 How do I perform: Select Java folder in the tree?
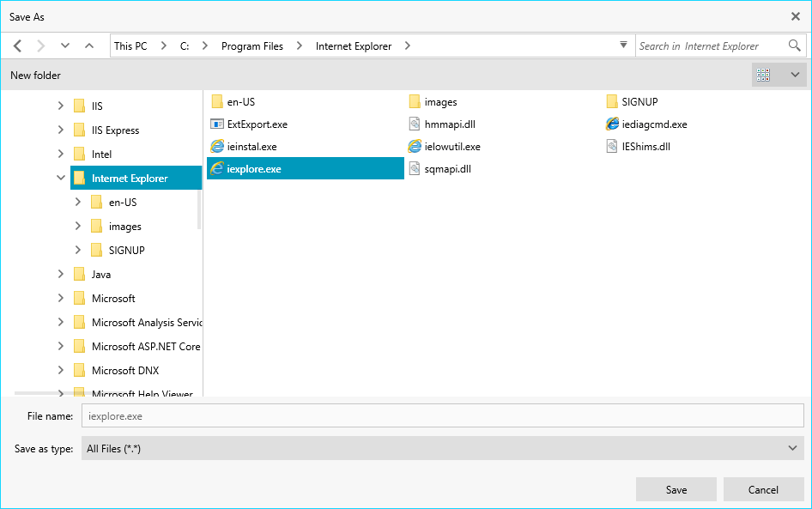pyautogui.click(x=101, y=275)
